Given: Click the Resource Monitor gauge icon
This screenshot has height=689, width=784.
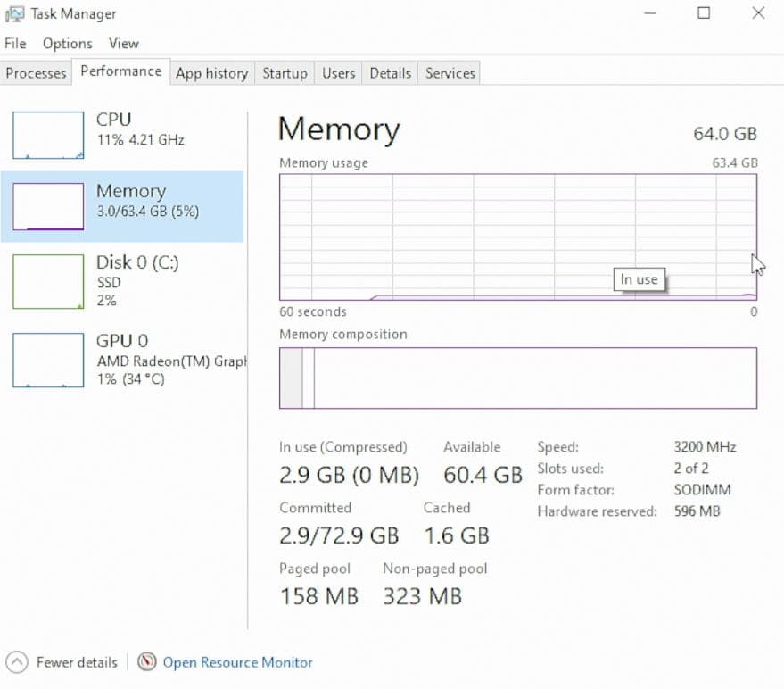Looking at the screenshot, I should tap(147, 662).
